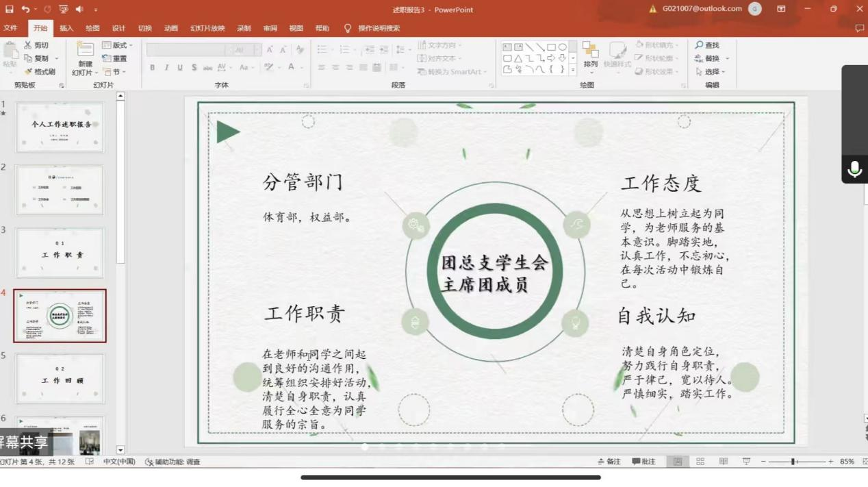Image resolution: width=868 pixels, height=487 pixels.
Task: Justify text in paragraph group
Action: coord(363,67)
